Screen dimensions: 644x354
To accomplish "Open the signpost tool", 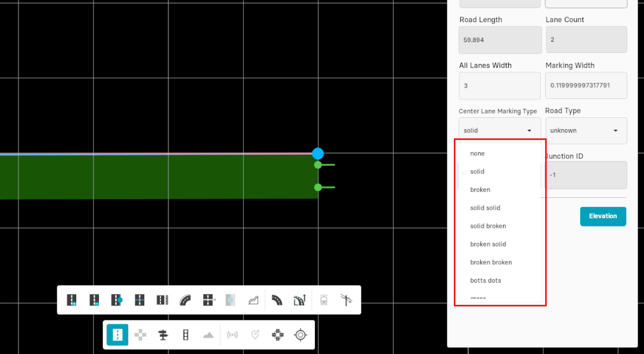I will click(x=163, y=335).
